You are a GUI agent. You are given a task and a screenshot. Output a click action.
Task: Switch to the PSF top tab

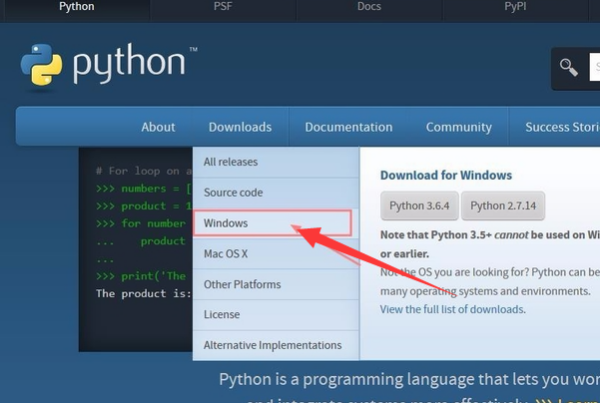click(223, 7)
